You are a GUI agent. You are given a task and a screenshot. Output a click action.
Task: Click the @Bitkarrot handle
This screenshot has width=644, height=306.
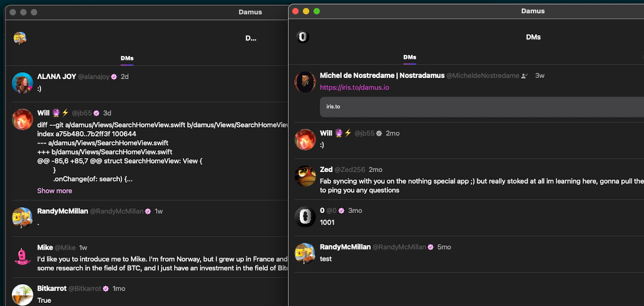[85, 288]
